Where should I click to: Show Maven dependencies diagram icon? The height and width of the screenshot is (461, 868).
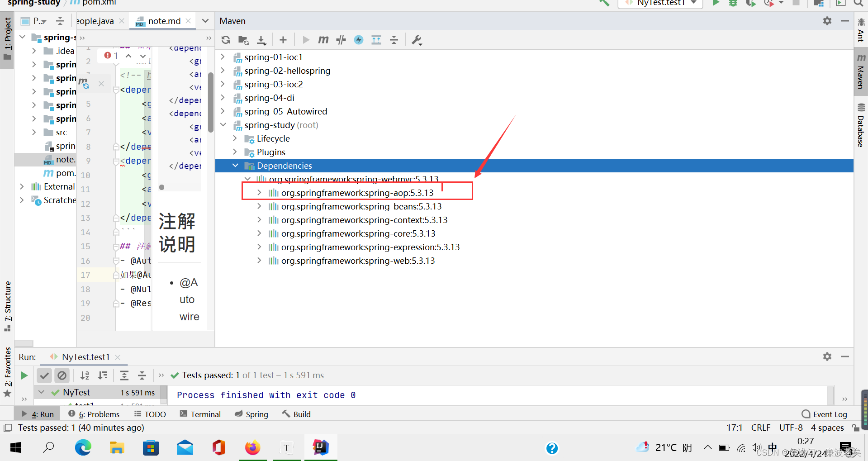376,40
